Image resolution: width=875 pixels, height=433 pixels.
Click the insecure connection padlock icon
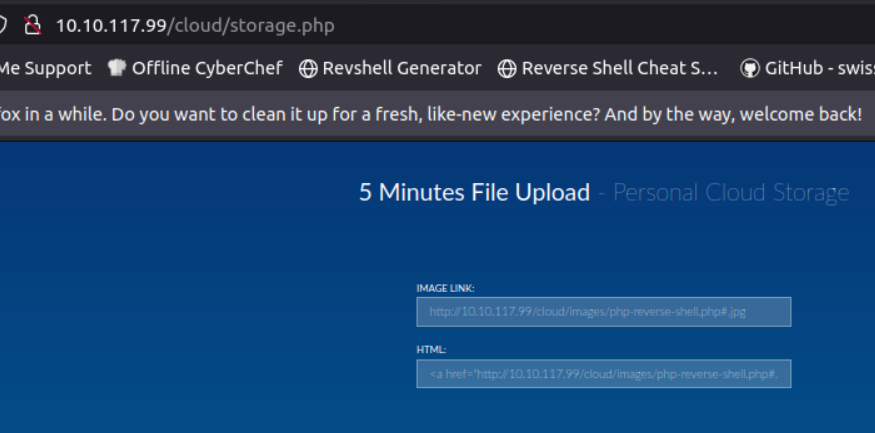[x=32, y=25]
